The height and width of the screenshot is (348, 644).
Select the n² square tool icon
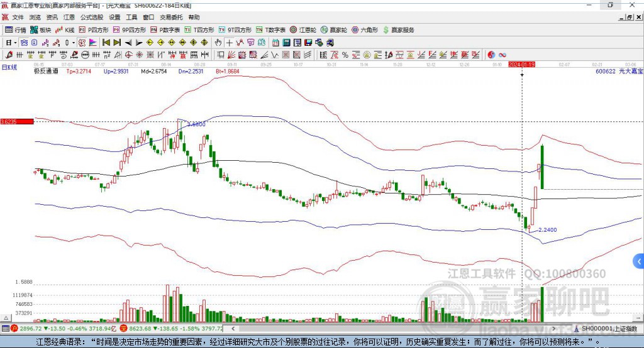(x=107, y=55)
